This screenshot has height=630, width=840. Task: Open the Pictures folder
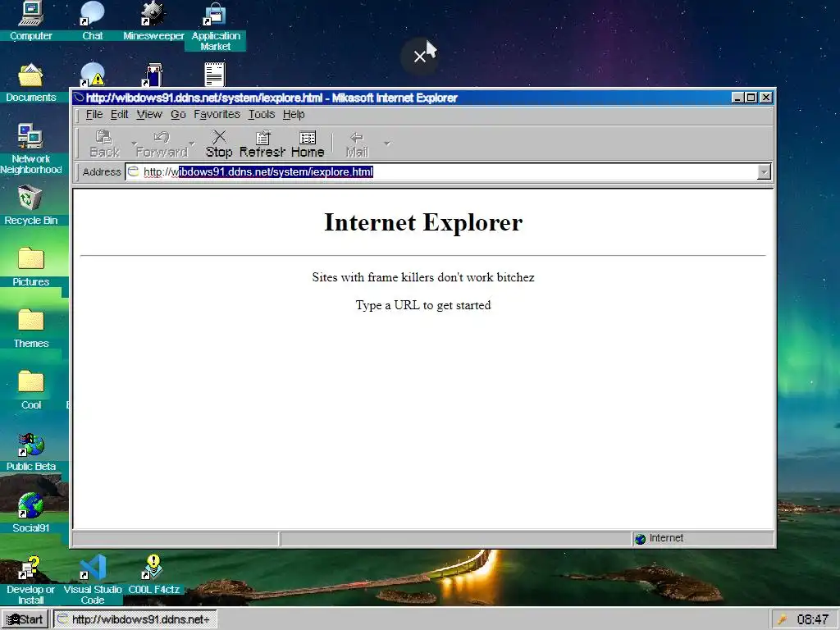click(x=30, y=267)
